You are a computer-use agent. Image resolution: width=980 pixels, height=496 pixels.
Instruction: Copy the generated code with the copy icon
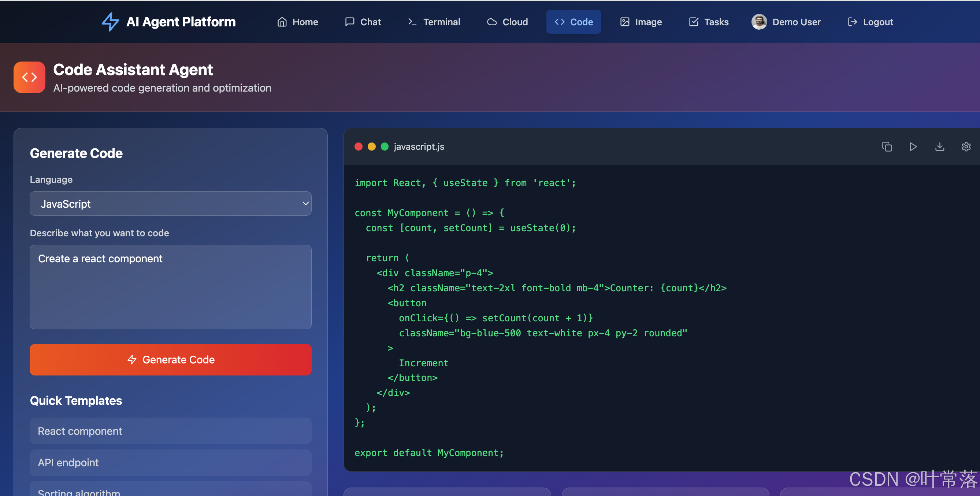point(887,147)
